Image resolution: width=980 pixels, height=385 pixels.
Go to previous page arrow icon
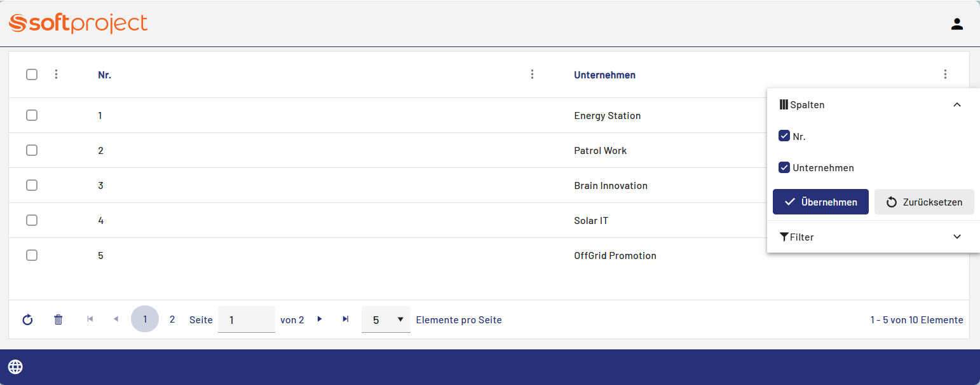[x=116, y=319]
